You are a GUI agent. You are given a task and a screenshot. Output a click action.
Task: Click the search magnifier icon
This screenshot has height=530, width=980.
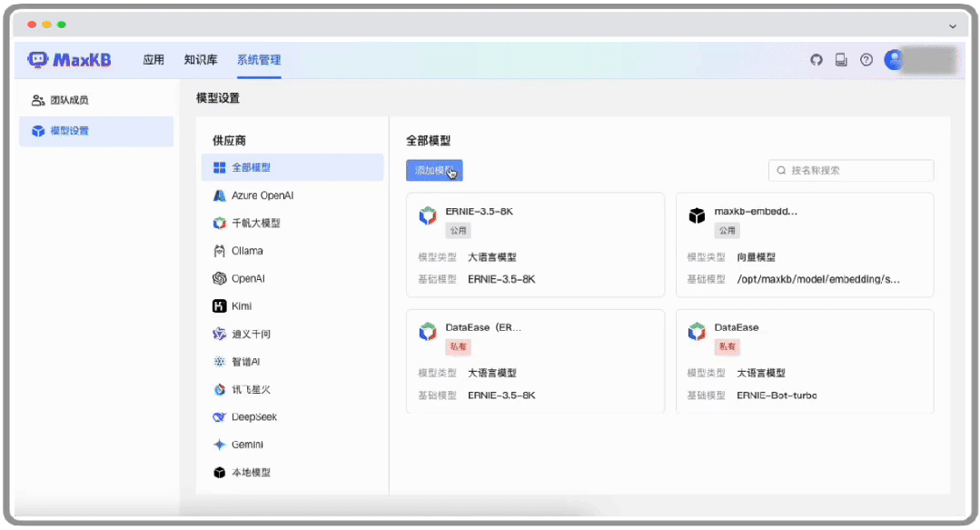click(781, 170)
